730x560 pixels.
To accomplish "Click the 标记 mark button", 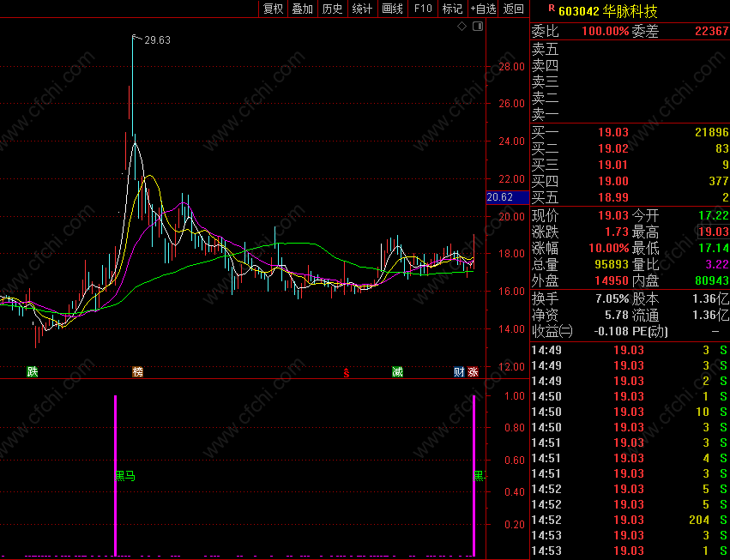I will coord(452,9).
